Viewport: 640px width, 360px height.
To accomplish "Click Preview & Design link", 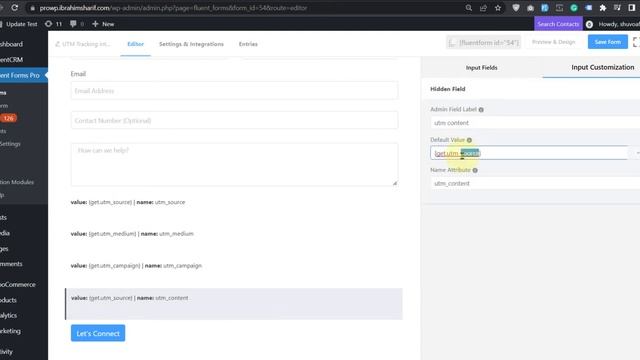I will click(x=553, y=42).
